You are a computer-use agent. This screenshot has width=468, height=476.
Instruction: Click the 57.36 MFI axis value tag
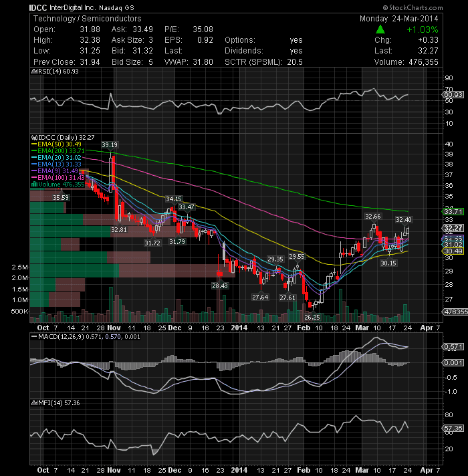pyautogui.click(x=453, y=428)
